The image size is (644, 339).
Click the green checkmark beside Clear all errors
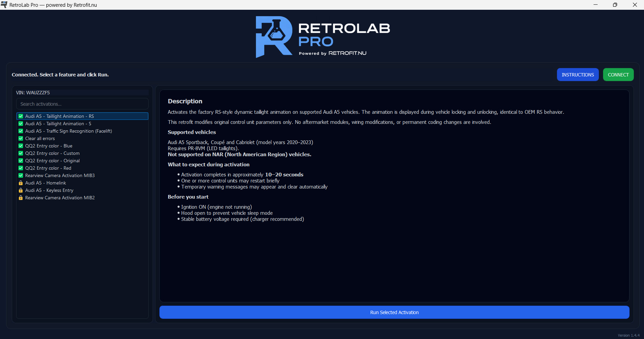20,138
